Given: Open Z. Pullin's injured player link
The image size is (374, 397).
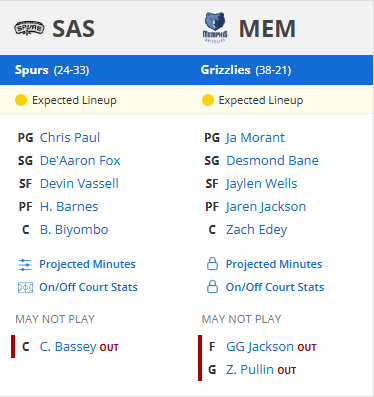Looking at the screenshot, I should pyautogui.click(x=250, y=370).
